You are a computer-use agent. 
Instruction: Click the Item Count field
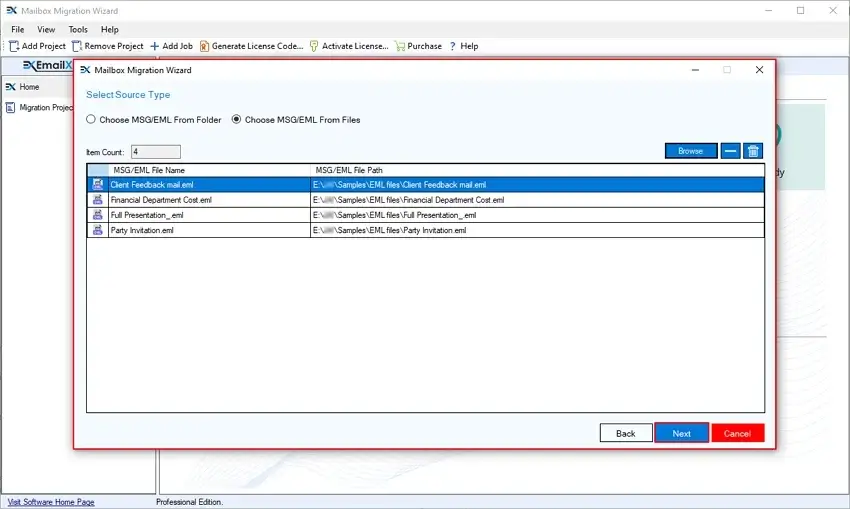(x=155, y=152)
